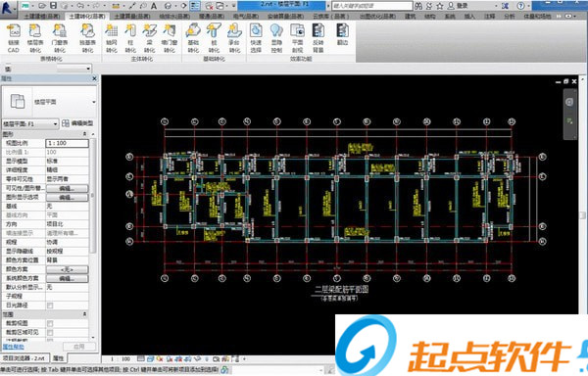Image resolution: width=588 pixels, height=376 pixels.
Task: Click the Text (A) tool in quick access toolbar
Action: pos(154,6)
